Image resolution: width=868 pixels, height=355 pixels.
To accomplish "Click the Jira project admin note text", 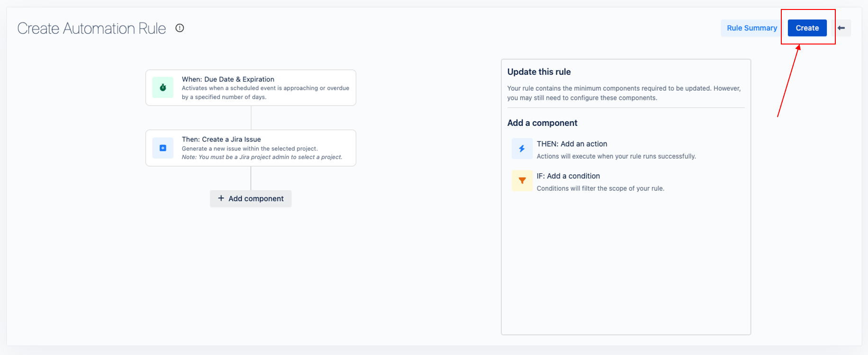I will point(262,157).
